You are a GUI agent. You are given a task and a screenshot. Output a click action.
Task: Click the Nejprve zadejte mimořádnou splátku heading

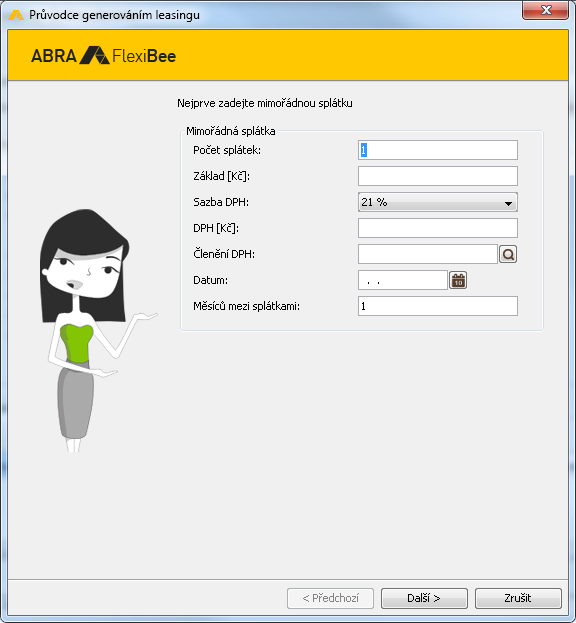(265, 103)
